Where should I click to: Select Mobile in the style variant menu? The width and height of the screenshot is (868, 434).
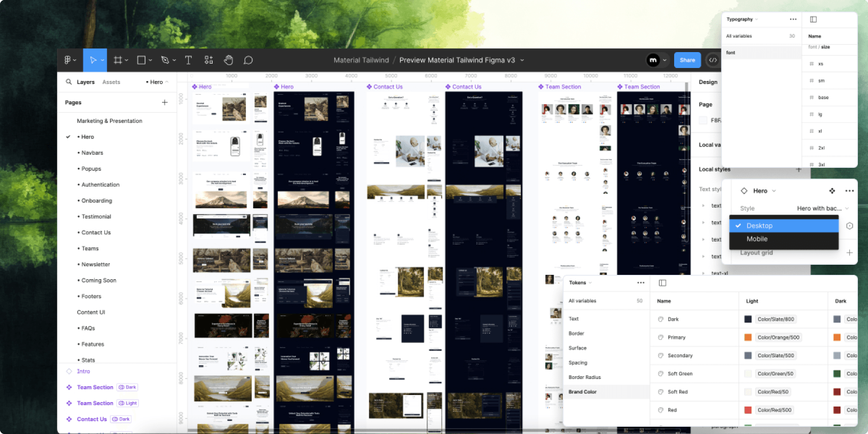[x=757, y=239]
